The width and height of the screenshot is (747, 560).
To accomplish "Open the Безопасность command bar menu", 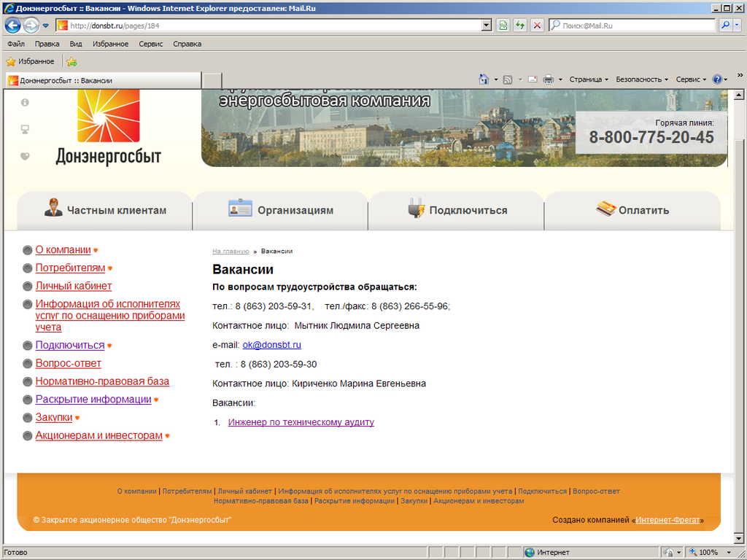I will click(642, 79).
